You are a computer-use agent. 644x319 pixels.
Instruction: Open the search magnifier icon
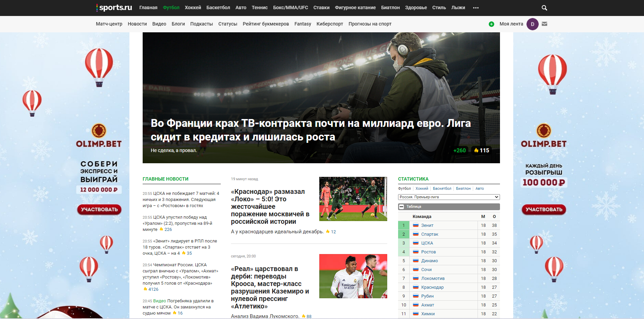tap(544, 8)
